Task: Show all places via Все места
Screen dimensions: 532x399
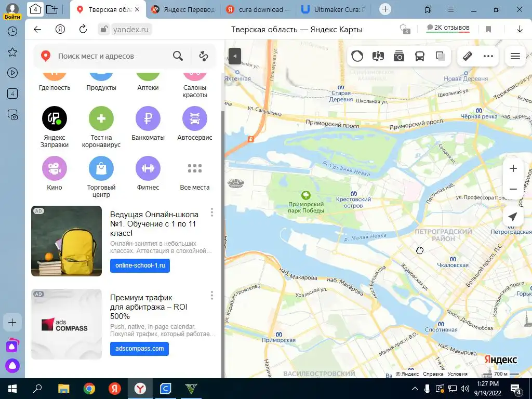Action: click(x=195, y=168)
